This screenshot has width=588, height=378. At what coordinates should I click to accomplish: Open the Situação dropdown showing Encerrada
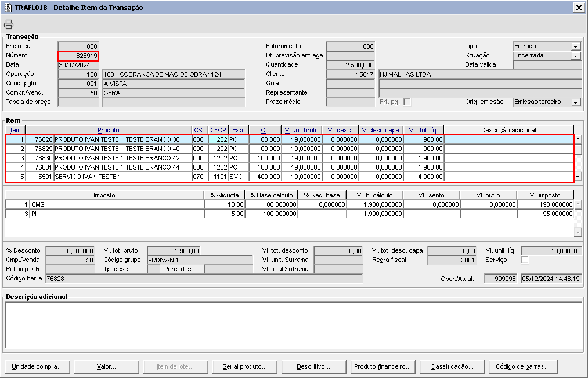(x=576, y=56)
